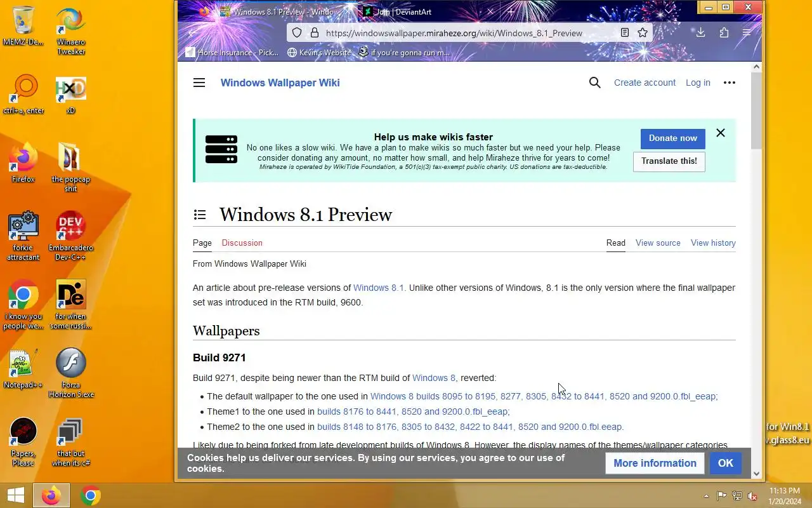The width and height of the screenshot is (812, 508).
Task: Open builds 8148 to 8176 Theme2 link
Action: (470, 427)
